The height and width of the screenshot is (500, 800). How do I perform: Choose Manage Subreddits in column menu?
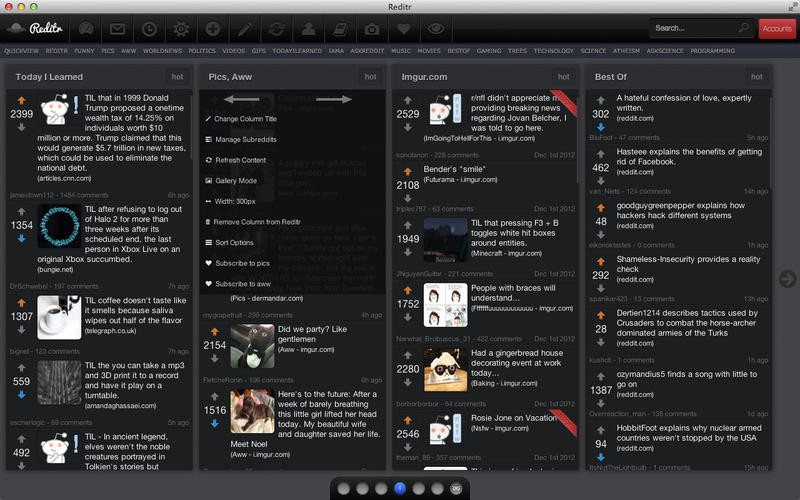click(x=241, y=139)
